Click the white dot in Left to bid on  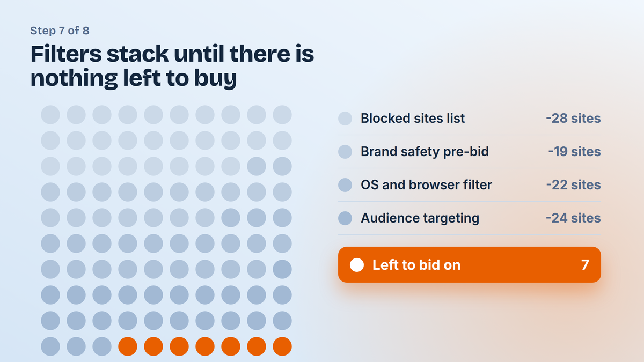point(357,265)
